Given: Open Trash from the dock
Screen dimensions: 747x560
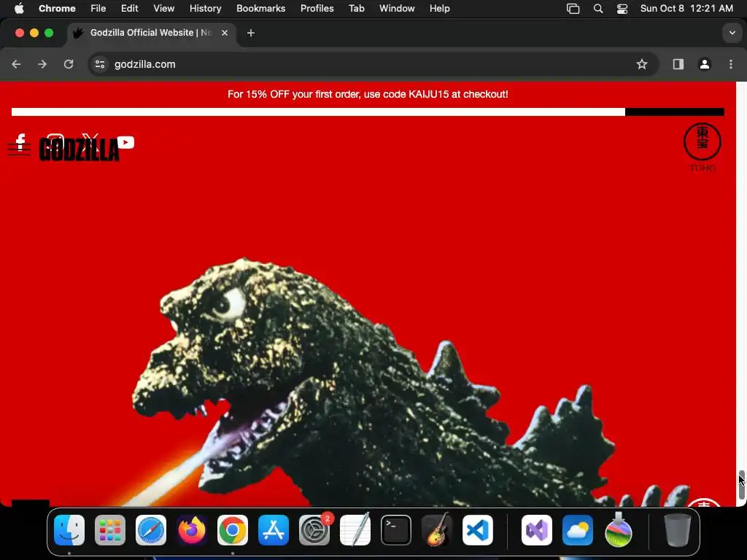Looking at the screenshot, I should (x=677, y=530).
